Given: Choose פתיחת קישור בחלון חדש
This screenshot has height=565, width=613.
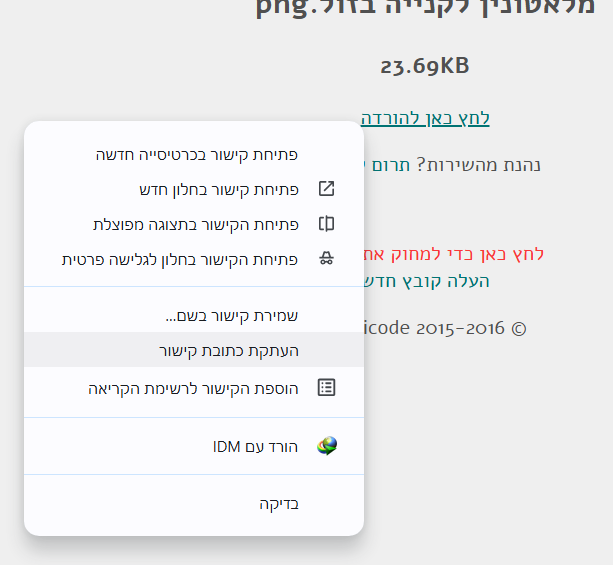Looking at the screenshot, I should click(194, 189).
